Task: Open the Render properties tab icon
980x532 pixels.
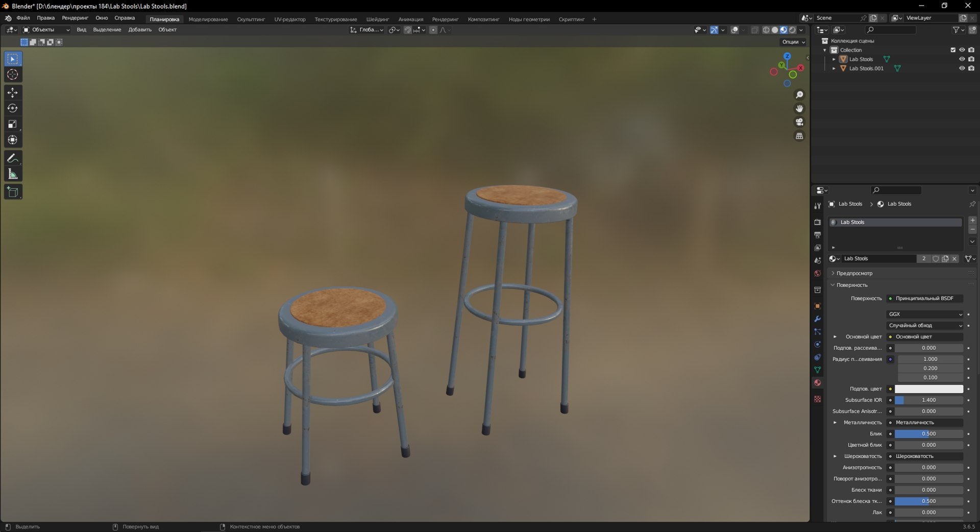Action: (x=817, y=222)
